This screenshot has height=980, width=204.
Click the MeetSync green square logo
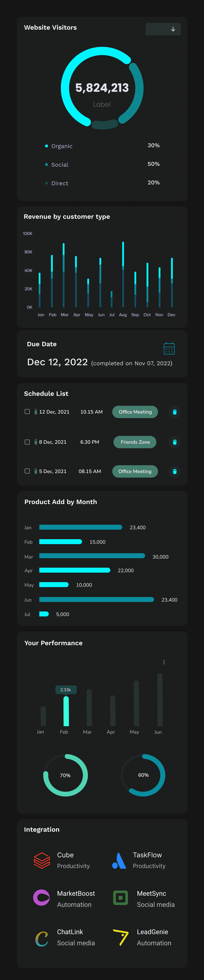tap(120, 898)
